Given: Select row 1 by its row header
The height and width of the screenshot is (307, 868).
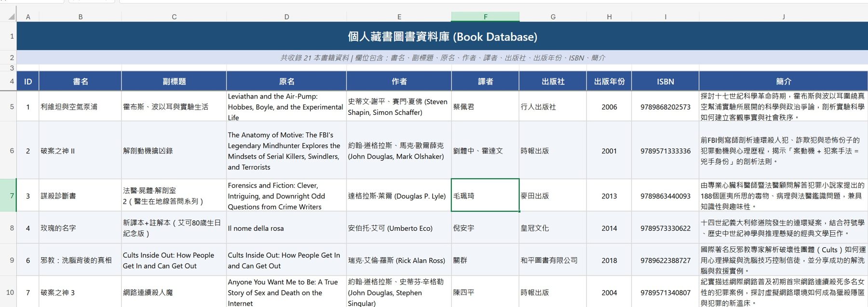Looking at the screenshot, I should [8, 36].
